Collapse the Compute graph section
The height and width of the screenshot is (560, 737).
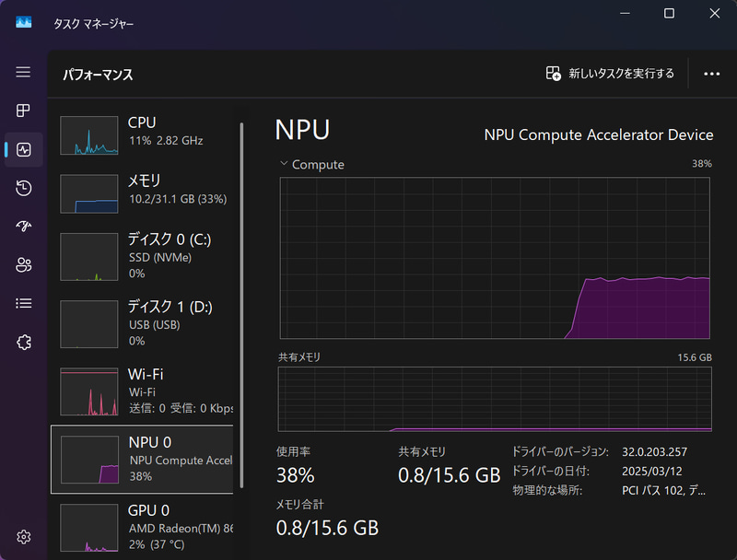[284, 164]
